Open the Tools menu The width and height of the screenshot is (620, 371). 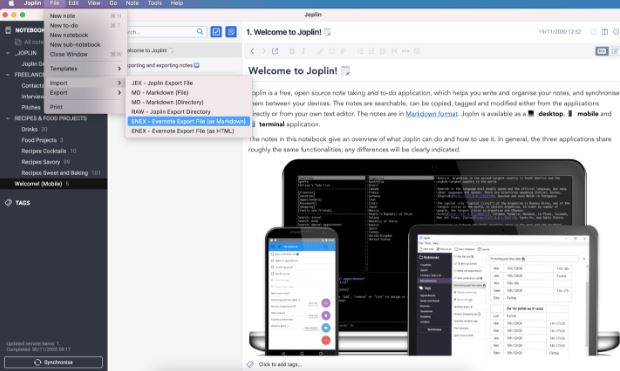pos(155,3)
